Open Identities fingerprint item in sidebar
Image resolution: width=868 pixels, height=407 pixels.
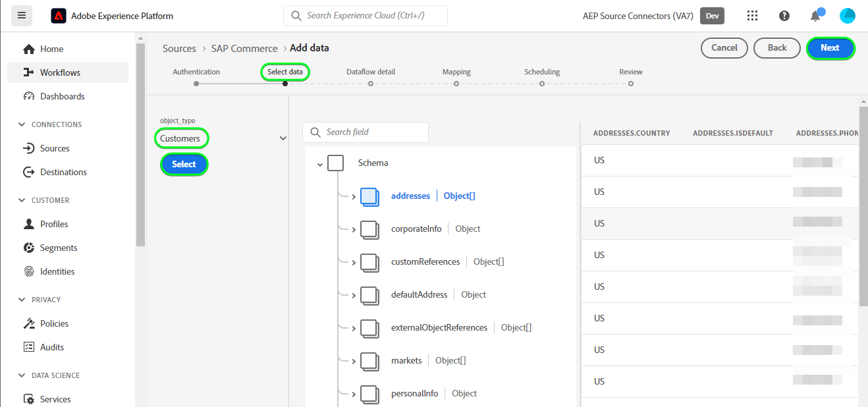click(57, 271)
